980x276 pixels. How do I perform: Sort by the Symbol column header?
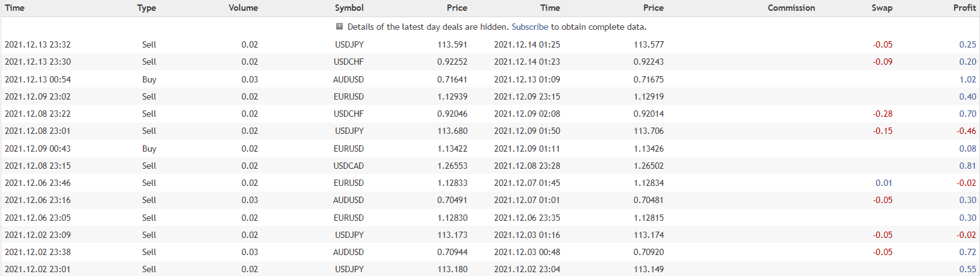point(349,8)
